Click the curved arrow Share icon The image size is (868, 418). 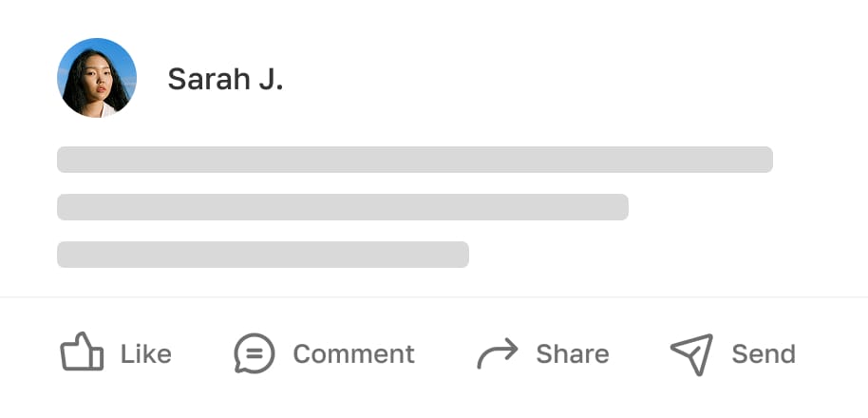point(497,353)
